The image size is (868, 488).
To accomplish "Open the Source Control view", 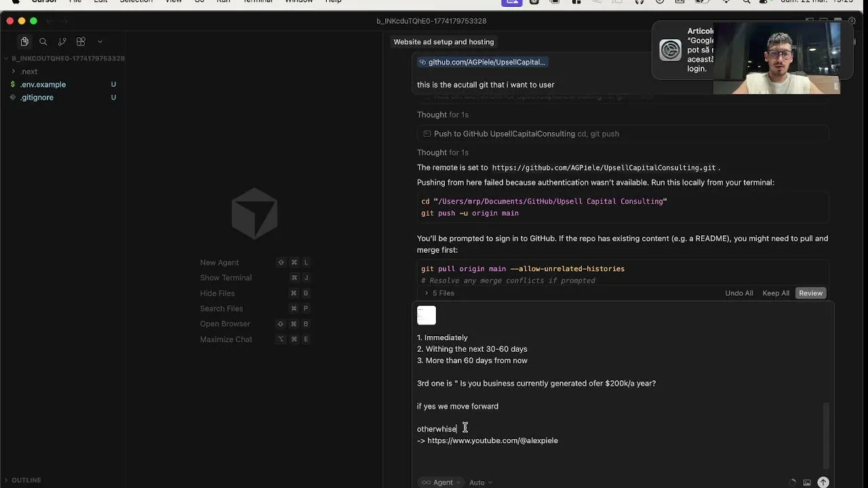I will [x=62, y=42].
